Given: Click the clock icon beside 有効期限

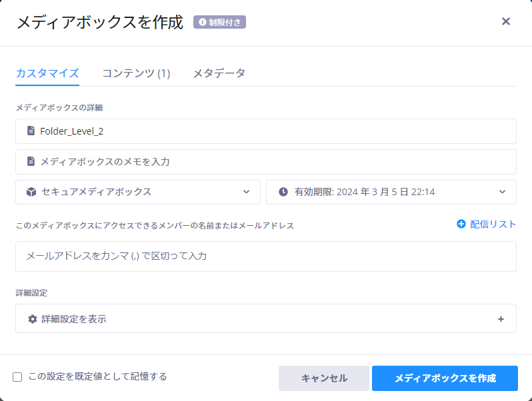Looking at the screenshot, I should 283,192.
